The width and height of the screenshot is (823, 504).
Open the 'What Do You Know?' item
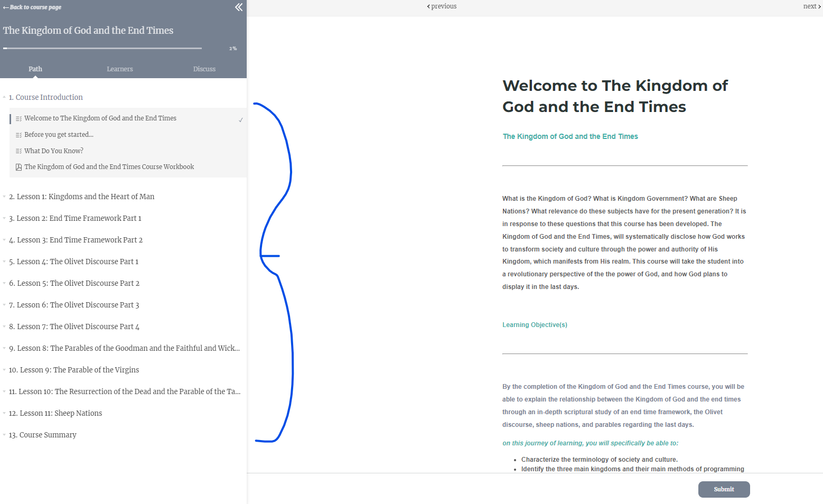point(54,151)
